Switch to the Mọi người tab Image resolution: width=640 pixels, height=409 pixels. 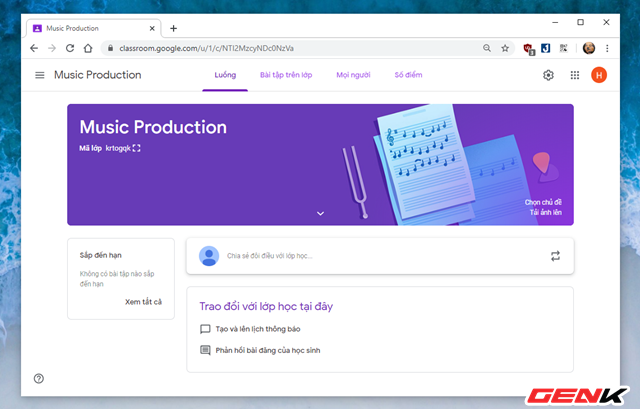(x=353, y=75)
